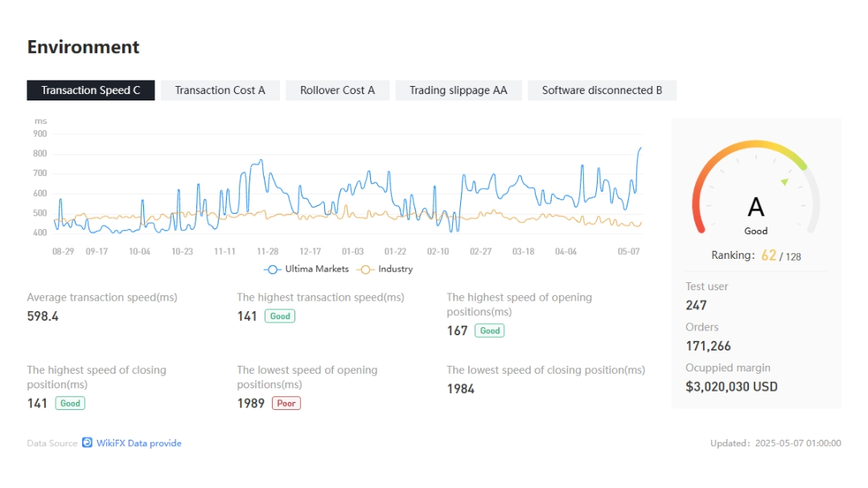Click the green gauge pointer marker

[x=784, y=182]
